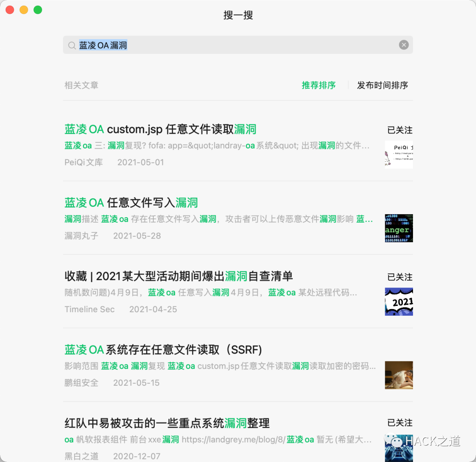Maximize the window with green button
This screenshot has height=462, width=476.
38,10
